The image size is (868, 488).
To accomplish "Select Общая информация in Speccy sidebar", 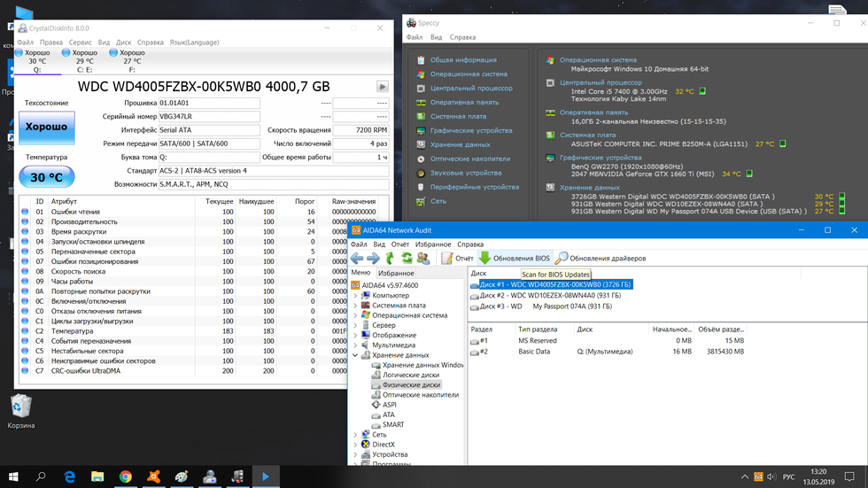I will coord(463,59).
